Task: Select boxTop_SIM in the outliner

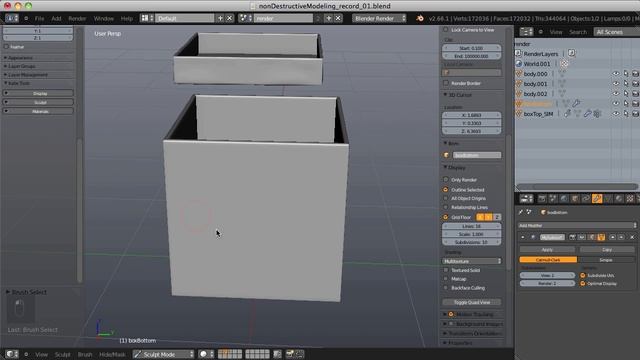Action: 538,114
